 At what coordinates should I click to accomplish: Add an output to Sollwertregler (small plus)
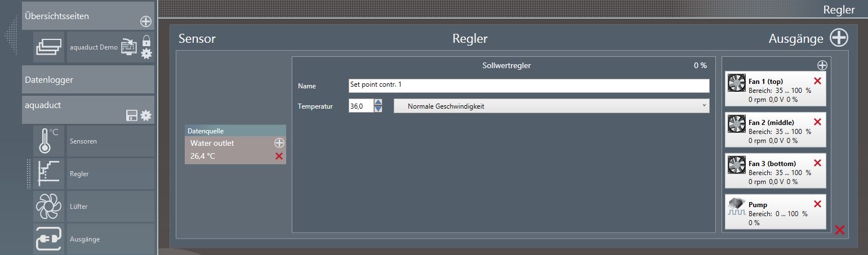(822, 65)
